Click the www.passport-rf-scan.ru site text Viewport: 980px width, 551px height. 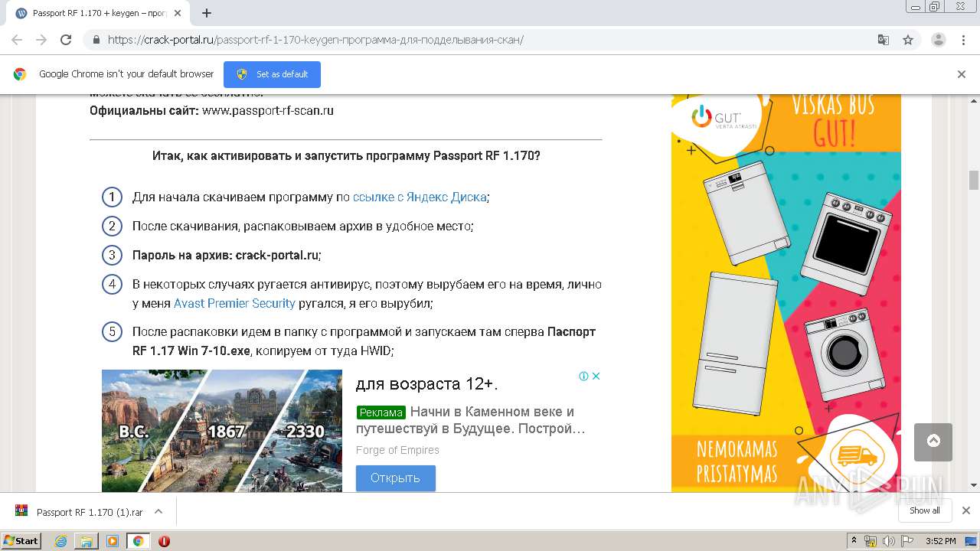(x=268, y=110)
